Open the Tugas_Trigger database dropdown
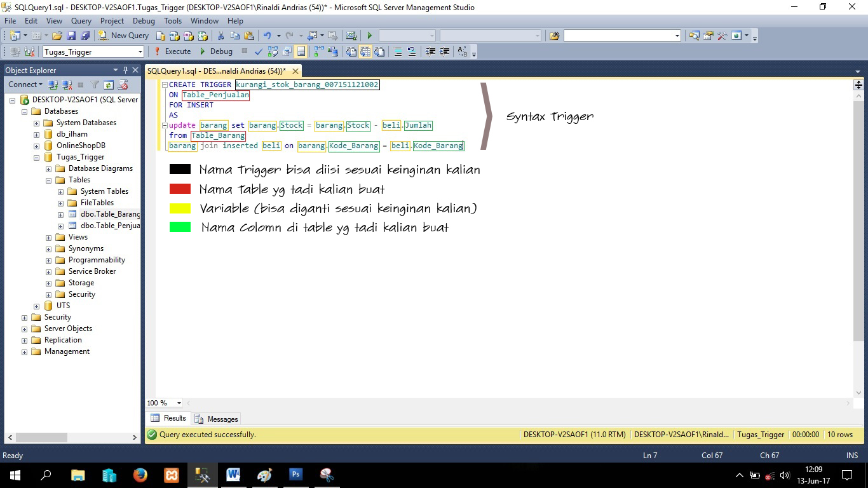868x488 pixels. (x=140, y=51)
